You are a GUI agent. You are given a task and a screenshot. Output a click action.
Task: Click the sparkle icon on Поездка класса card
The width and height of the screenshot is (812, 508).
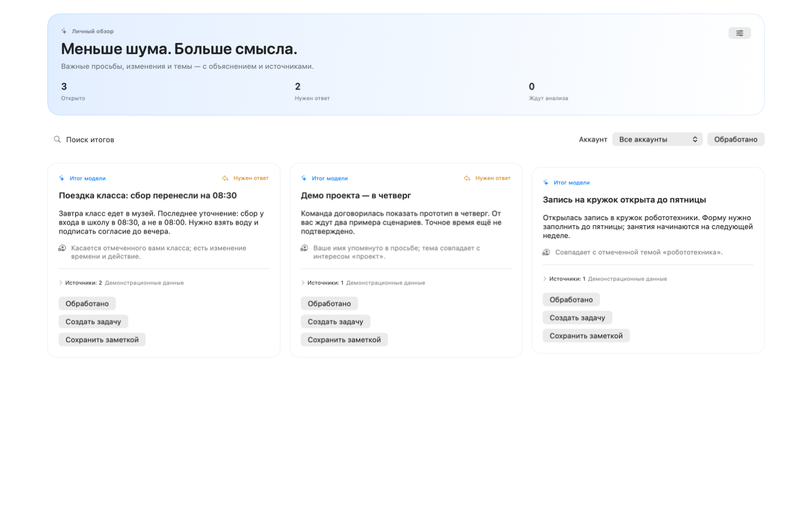62,178
